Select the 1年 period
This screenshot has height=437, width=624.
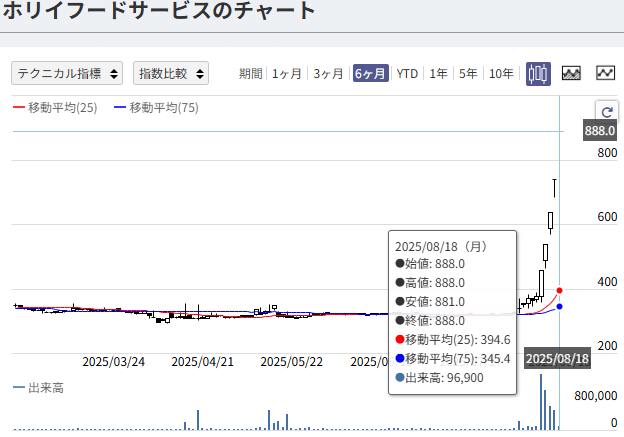click(x=438, y=74)
